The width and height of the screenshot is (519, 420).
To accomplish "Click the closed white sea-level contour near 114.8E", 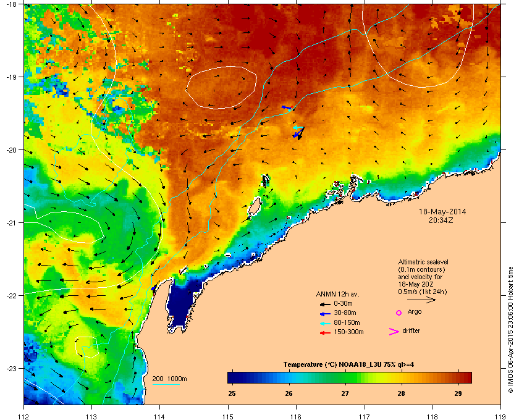I will [221, 87].
